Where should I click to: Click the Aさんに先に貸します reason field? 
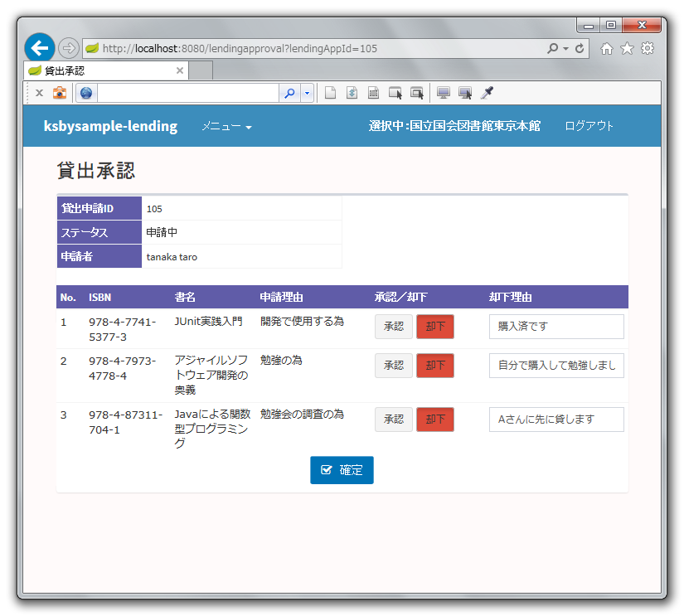556,420
